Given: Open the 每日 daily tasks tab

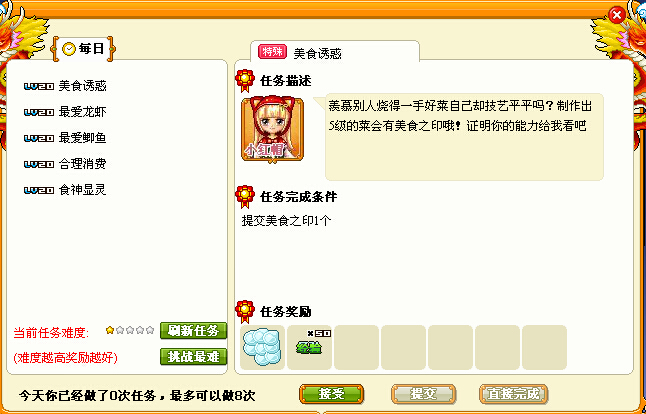Looking at the screenshot, I should 83,49.
